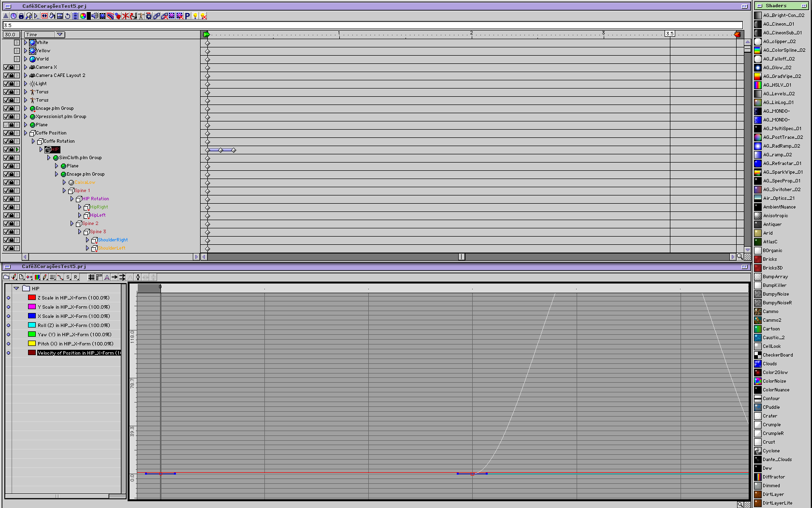
Task: Click the green start marker on the timeline
Action: [x=207, y=34]
